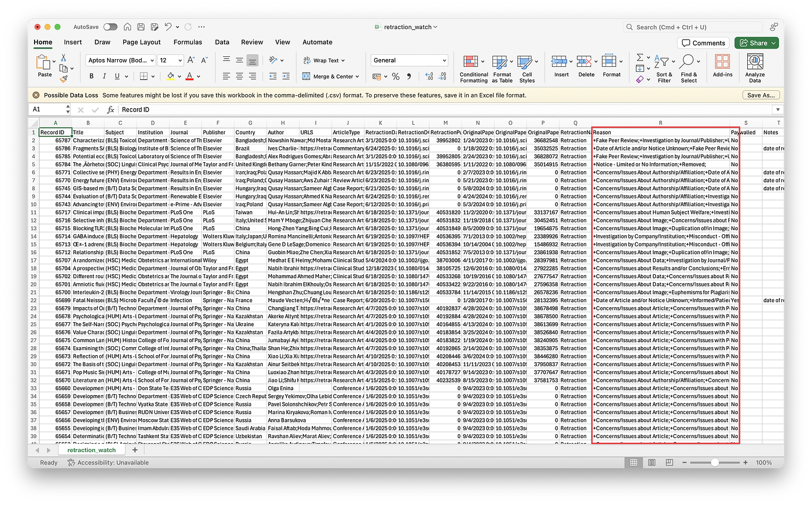Image resolution: width=812 pixels, height=505 pixels.
Task: Expand the Borders dropdown arrow
Action: click(154, 76)
